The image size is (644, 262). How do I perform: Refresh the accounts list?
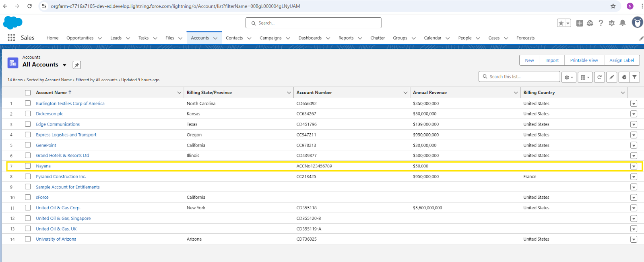click(x=599, y=77)
